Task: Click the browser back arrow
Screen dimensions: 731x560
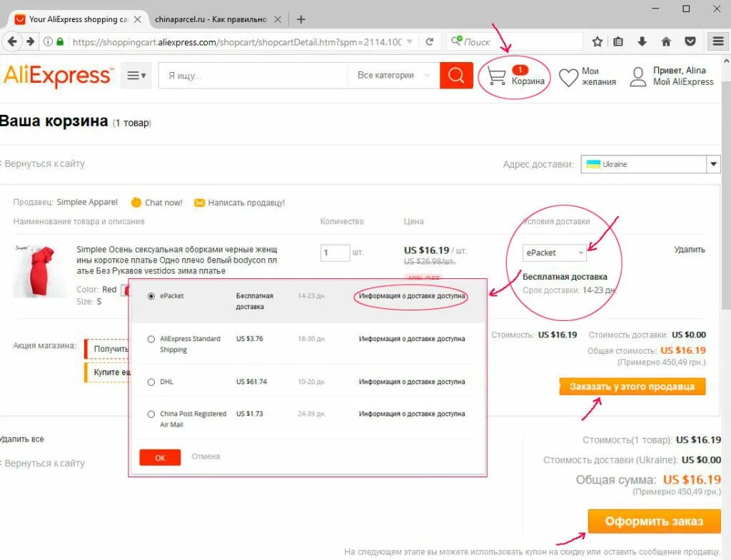Action: coord(13,41)
